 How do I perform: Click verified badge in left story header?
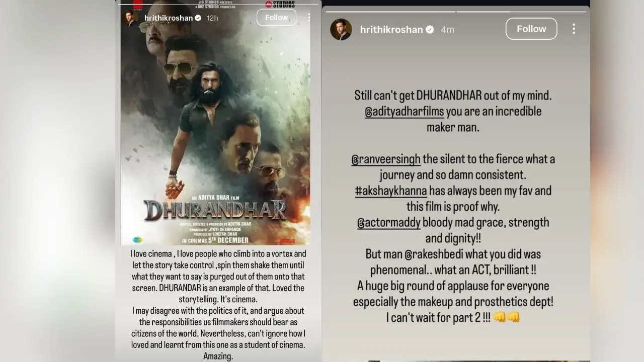[198, 18]
